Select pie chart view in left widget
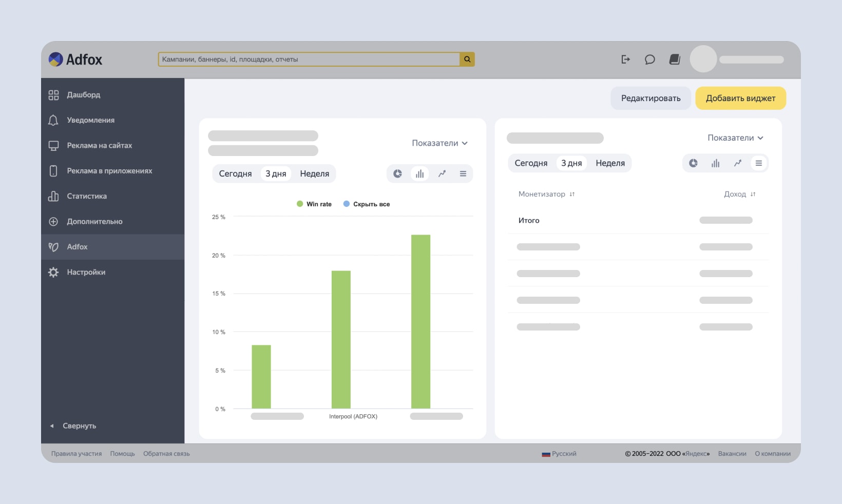This screenshot has width=842, height=504. pyautogui.click(x=397, y=174)
